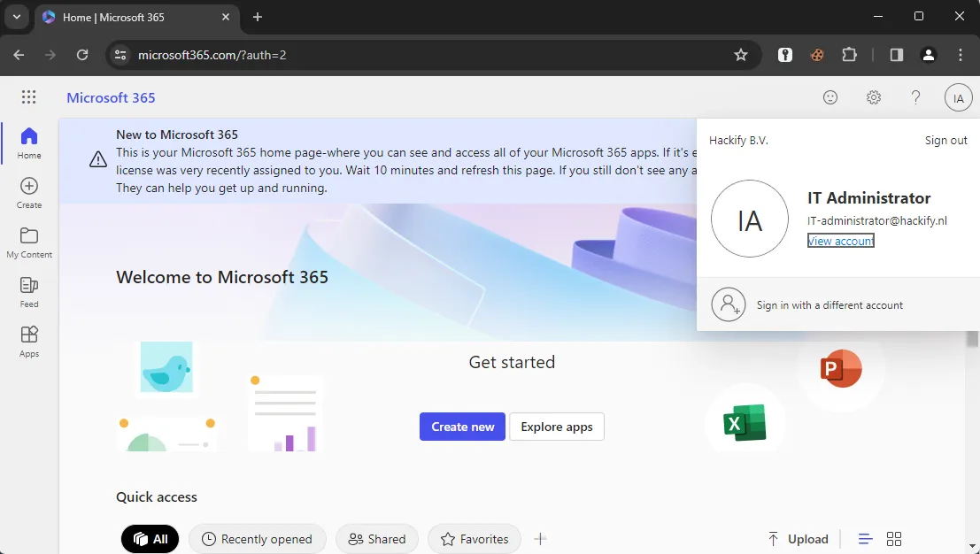The height and width of the screenshot is (554, 980).
Task: Open the My Content panel
Action: tap(28, 242)
